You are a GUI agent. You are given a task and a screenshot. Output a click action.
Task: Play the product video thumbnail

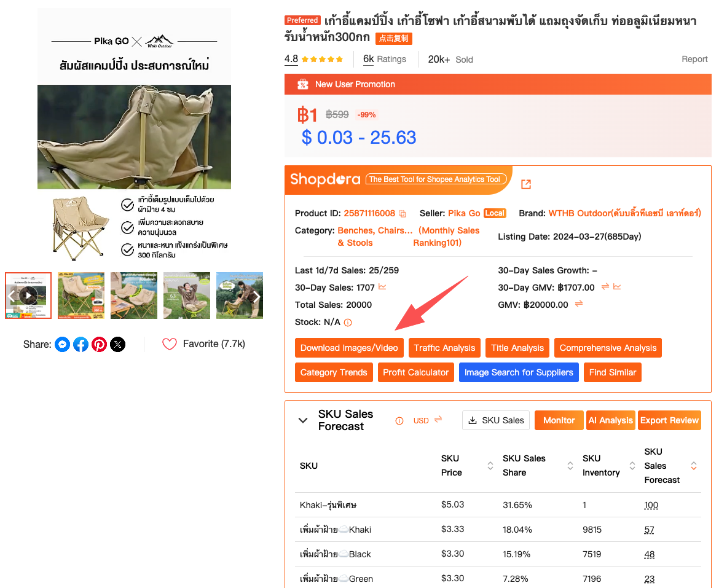[x=28, y=296]
